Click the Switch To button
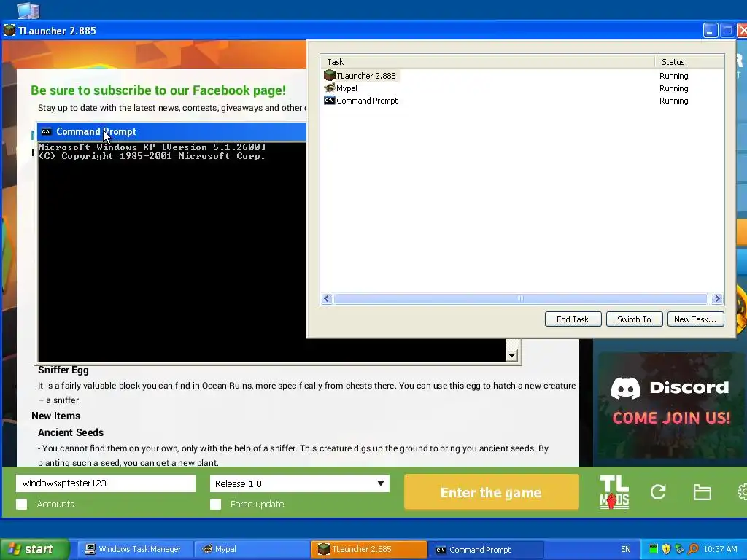This screenshot has width=747, height=560. pos(634,319)
